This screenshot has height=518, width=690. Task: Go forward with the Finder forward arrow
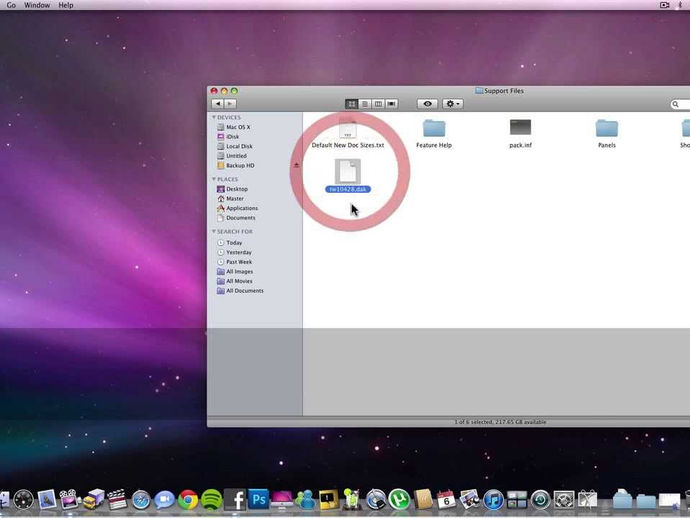tap(230, 104)
